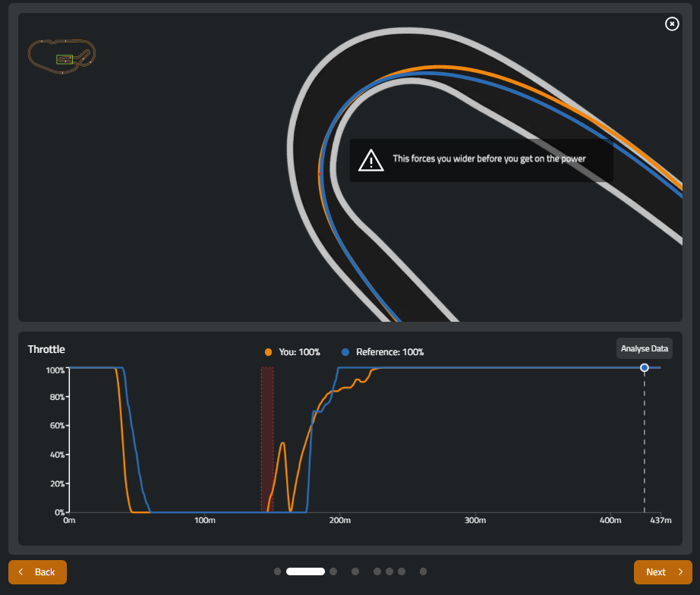The height and width of the screenshot is (595, 700).
Task: Close the corner analysis view with X icon
Action: pos(672,24)
